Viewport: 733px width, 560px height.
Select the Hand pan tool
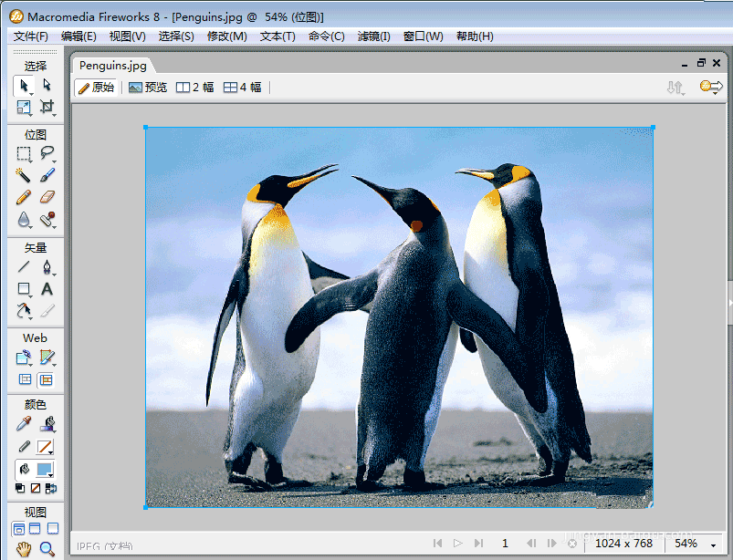[x=24, y=548]
